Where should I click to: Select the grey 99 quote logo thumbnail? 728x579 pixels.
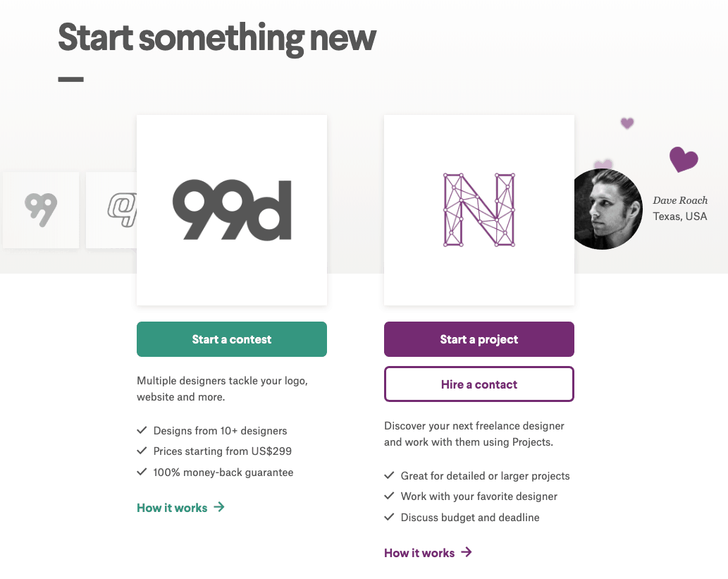tap(41, 209)
